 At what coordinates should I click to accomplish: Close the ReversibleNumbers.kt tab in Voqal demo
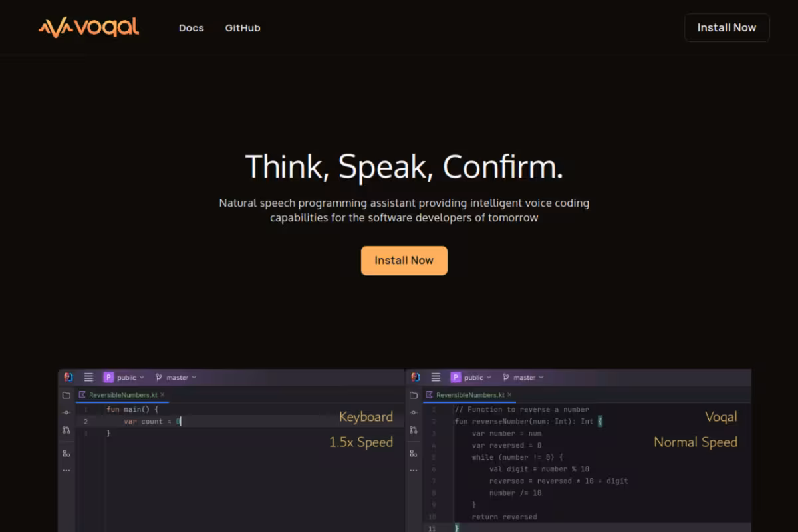click(x=509, y=395)
